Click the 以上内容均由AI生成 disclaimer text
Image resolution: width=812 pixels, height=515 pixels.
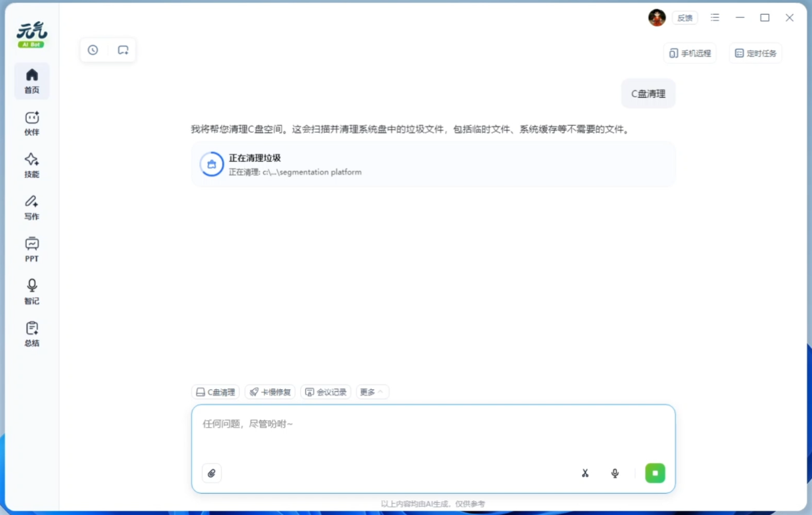click(433, 504)
